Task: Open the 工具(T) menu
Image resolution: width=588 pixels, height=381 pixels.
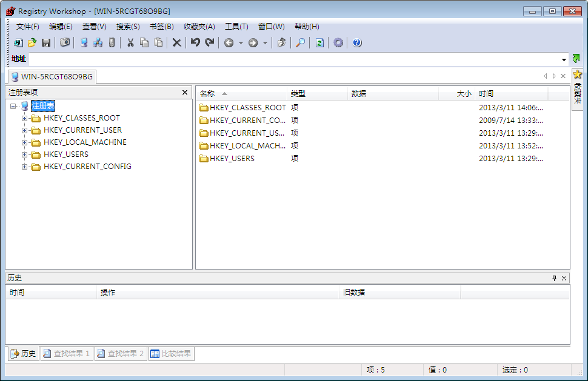Action: point(236,27)
